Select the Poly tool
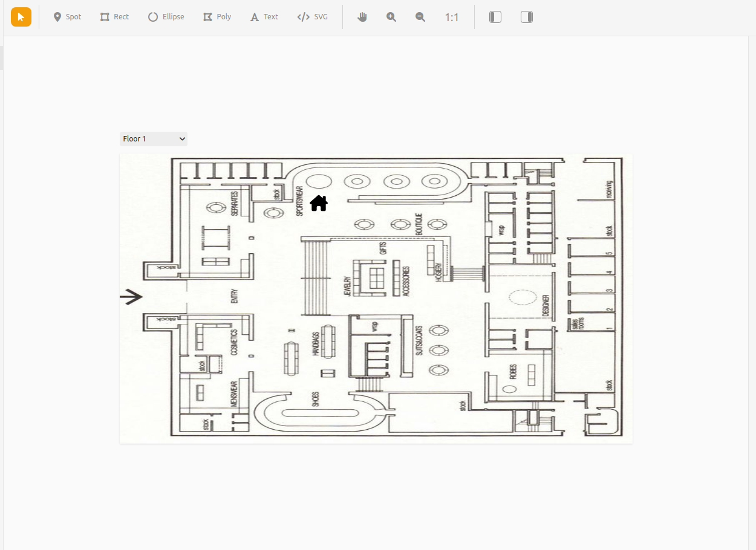 click(x=217, y=16)
